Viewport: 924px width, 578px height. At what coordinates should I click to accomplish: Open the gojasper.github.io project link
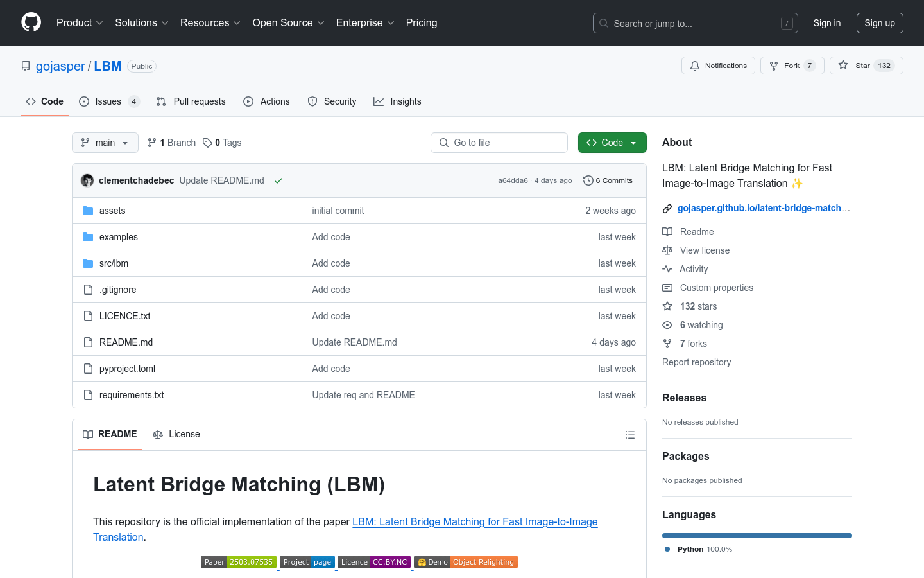763,208
